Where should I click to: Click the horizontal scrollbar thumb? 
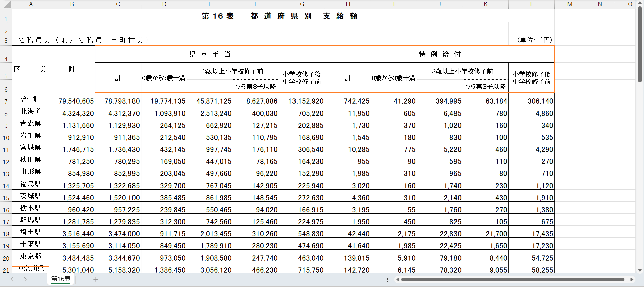point(513,279)
